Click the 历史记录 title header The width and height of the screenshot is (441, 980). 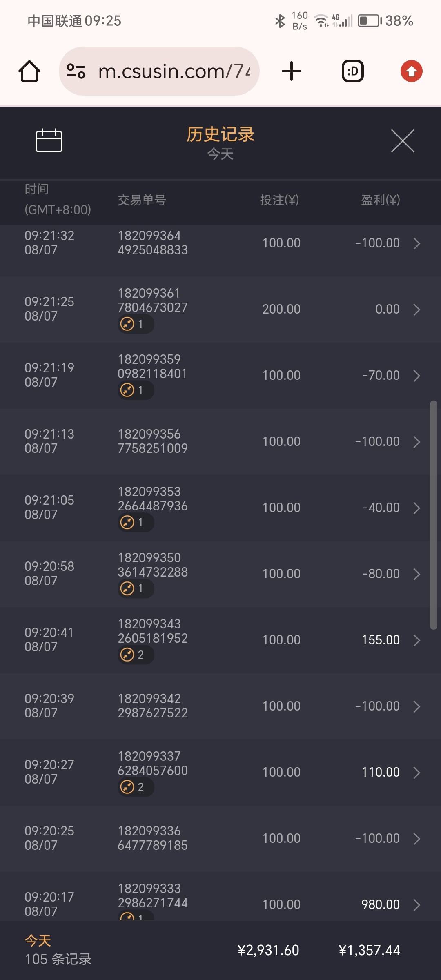point(220,135)
